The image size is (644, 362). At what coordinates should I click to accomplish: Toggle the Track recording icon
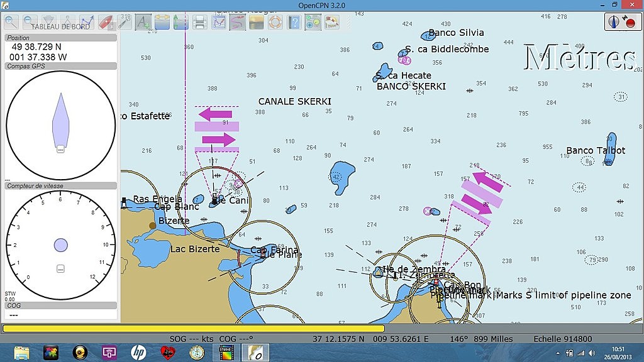(x=237, y=22)
